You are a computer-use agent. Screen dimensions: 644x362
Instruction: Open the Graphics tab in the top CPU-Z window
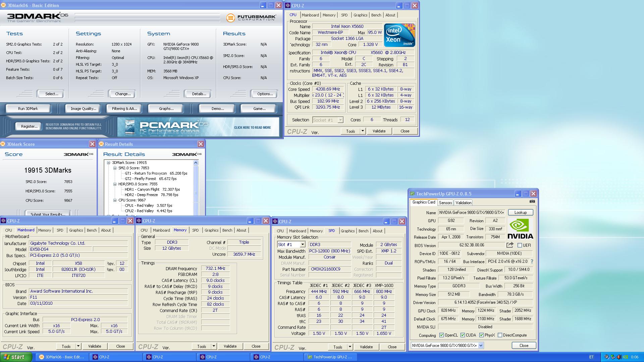(x=360, y=15)
